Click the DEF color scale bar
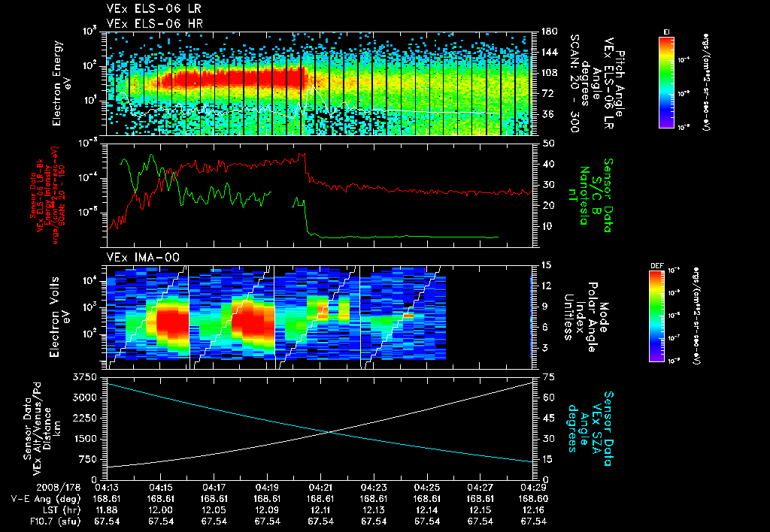Image resolution: width=770 pixels, height=532 pixels. coord(657,316)
